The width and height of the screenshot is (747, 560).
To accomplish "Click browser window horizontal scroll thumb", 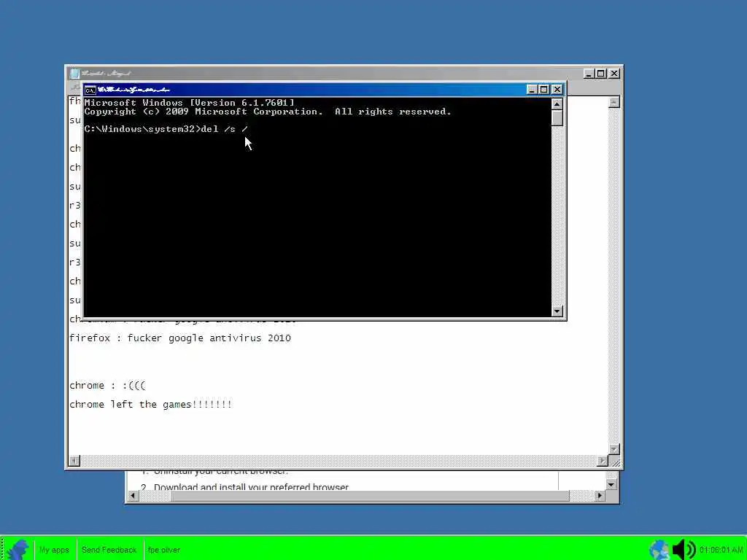I will coord(370,496).
